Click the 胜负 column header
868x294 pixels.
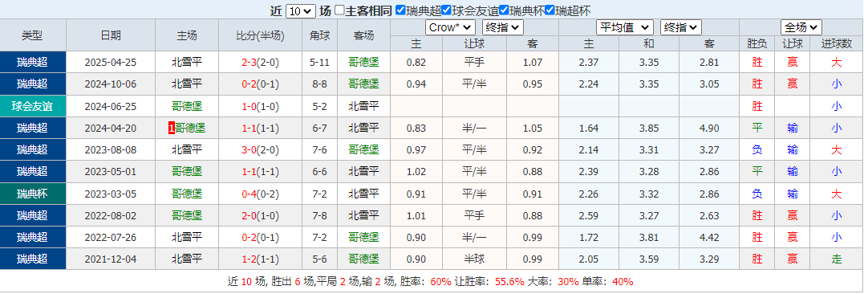tap(756, 44)
